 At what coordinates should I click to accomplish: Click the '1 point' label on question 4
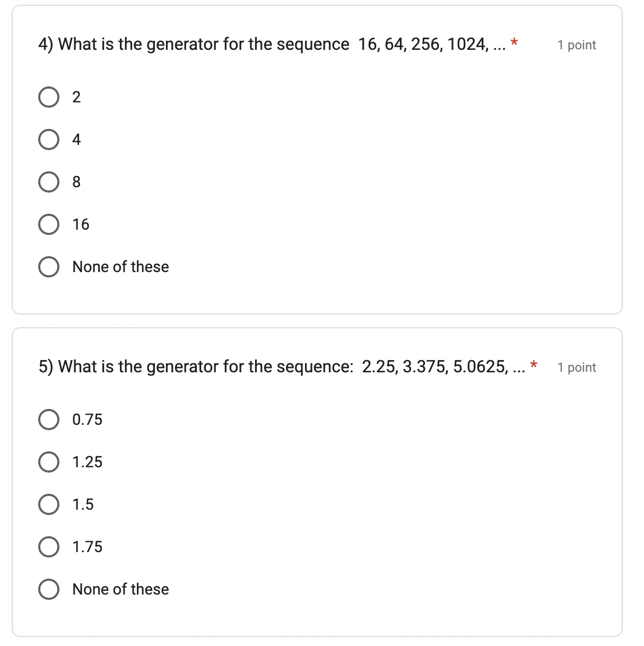(576, 45)
